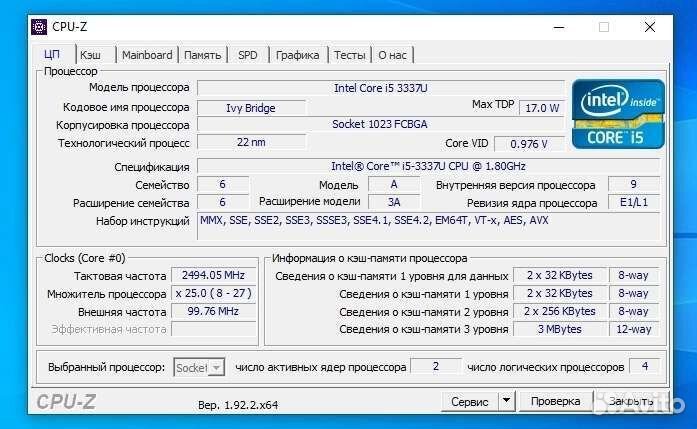
Task: Expand the Сервис dropdown arrow
Action: coord(506,401)
